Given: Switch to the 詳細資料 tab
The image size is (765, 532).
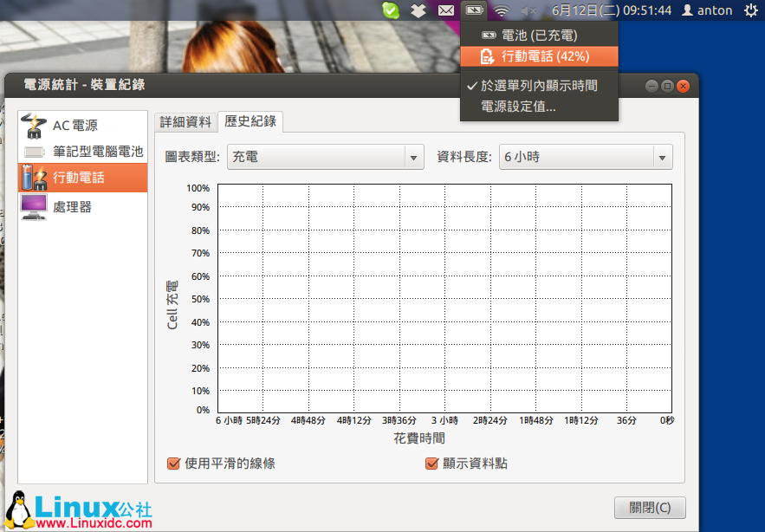Looking at the screenshot, I should pyautogui.click(x=185, y=122).
